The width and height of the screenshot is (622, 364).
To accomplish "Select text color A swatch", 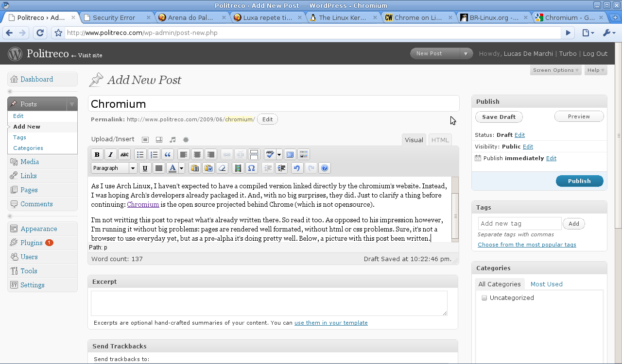I will click(x=172, y=168).
